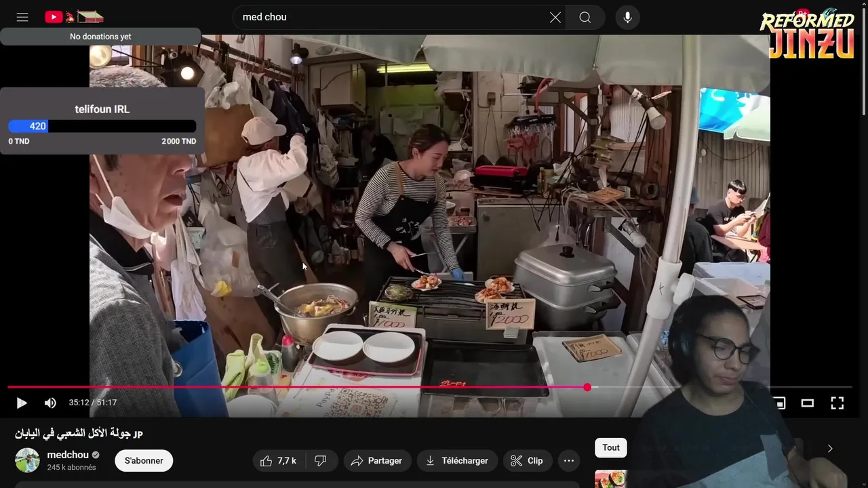
Task: Subscribe with the S'abonner button
Action: pyautogui.click(x=144, y=461)
